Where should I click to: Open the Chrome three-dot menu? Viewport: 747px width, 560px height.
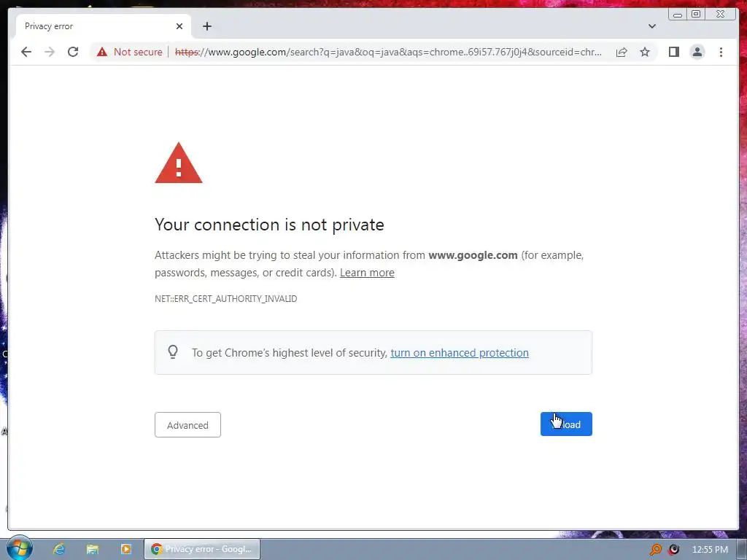pos(721,52)
